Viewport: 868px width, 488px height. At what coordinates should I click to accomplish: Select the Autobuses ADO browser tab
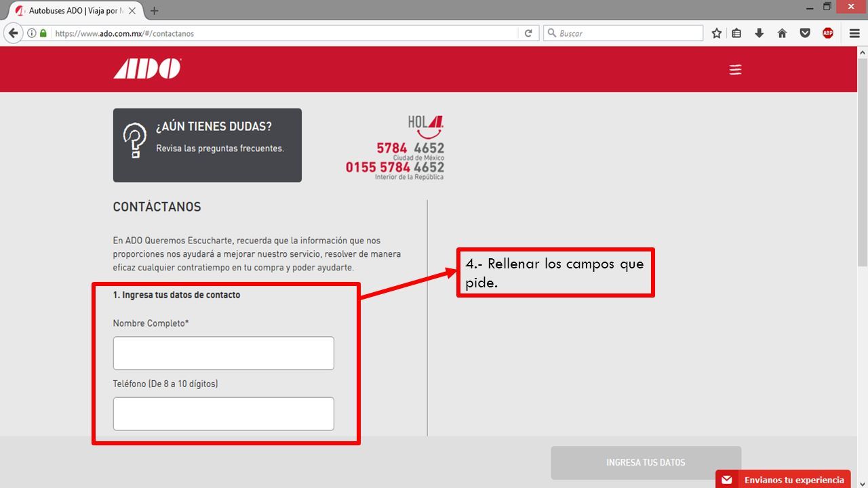point(76,11)
